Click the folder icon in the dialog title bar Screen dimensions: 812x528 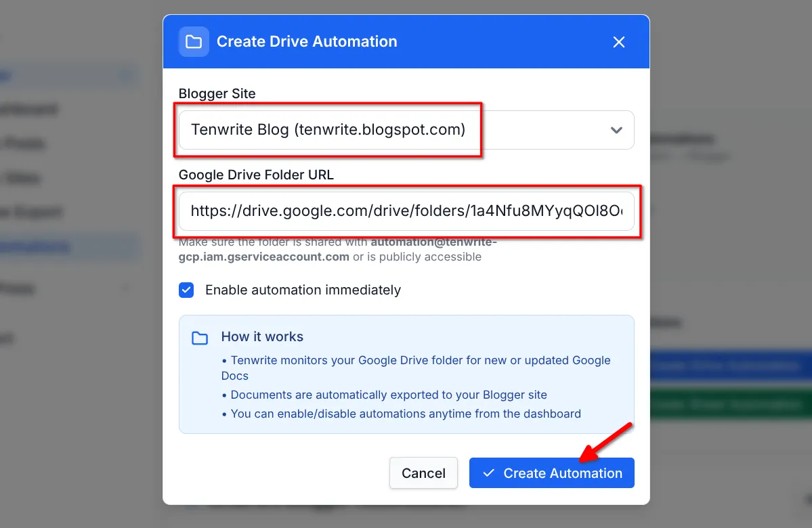point(194,41)
